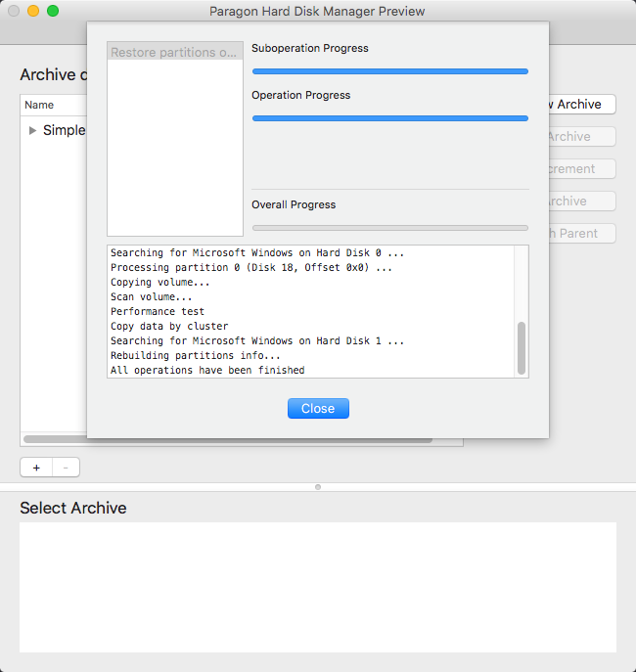
Task: Click the disabled '...crement' button on the right
Action: pos(582,169)
